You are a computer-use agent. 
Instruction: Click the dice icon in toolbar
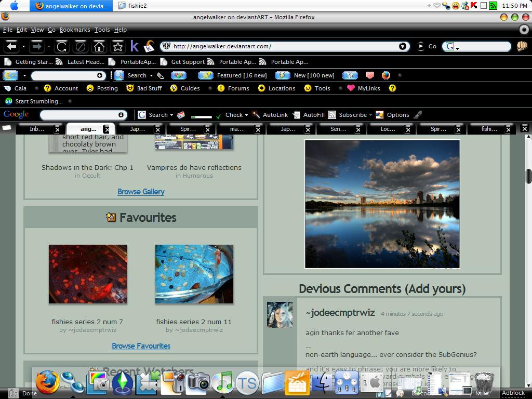tap(350, 75)
